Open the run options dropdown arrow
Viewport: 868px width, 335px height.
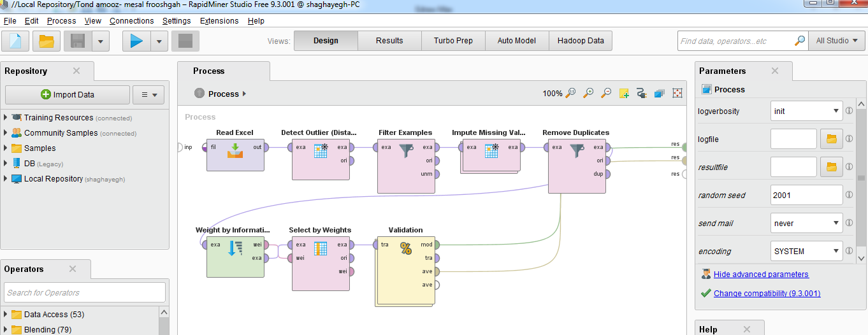(159, 41)
